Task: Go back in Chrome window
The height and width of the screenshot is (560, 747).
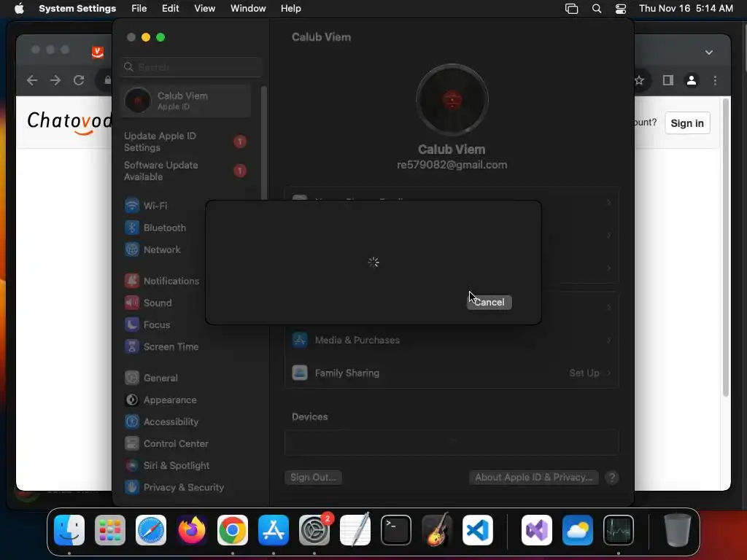Action: pyautogui.click(x=32, y=80)
